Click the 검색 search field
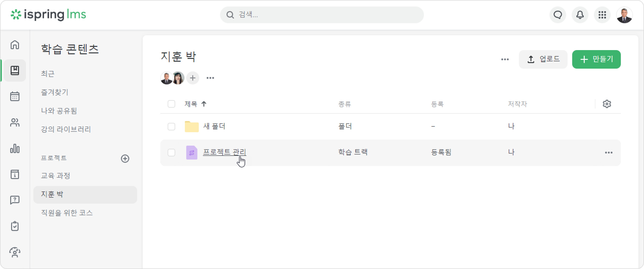The height and width of the screenshot is (269, 644). pyautogui.click(x=322, y=15)
